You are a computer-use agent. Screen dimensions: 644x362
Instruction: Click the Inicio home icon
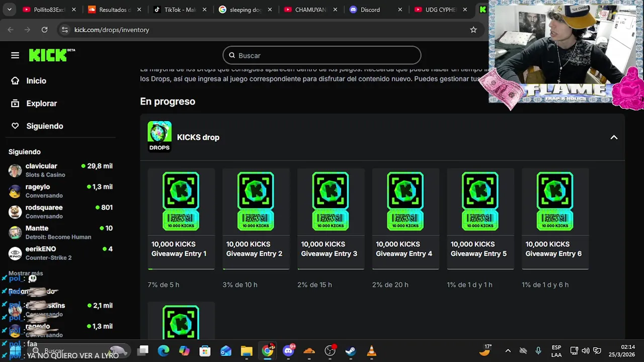tap(15, 80)
